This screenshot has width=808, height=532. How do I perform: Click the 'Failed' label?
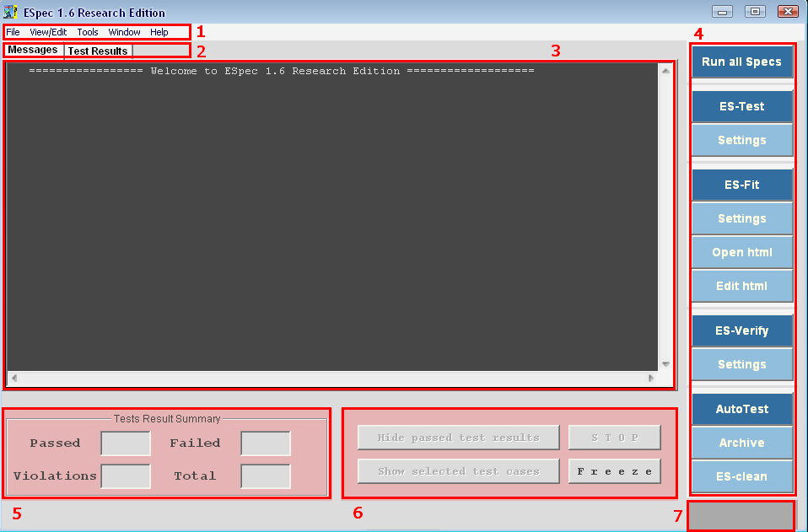click(x=195, y=443)
